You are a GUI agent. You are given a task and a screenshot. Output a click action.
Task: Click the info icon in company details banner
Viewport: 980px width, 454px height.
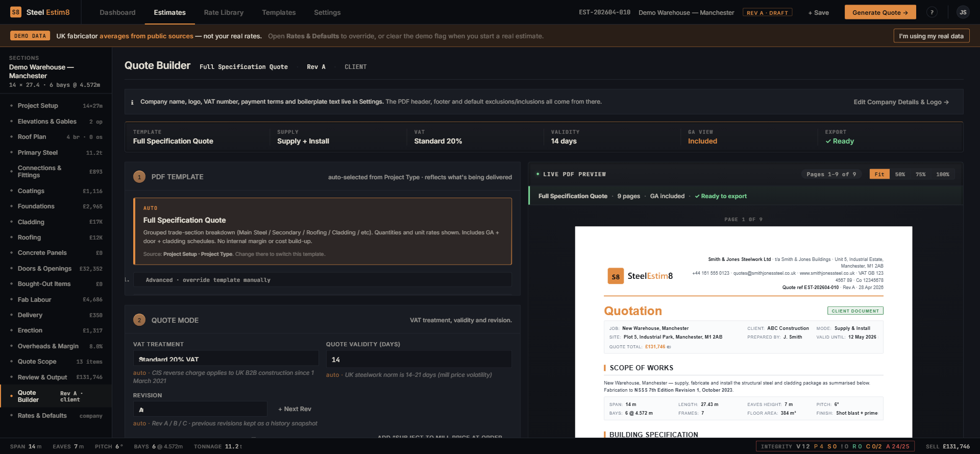(132, 102)
